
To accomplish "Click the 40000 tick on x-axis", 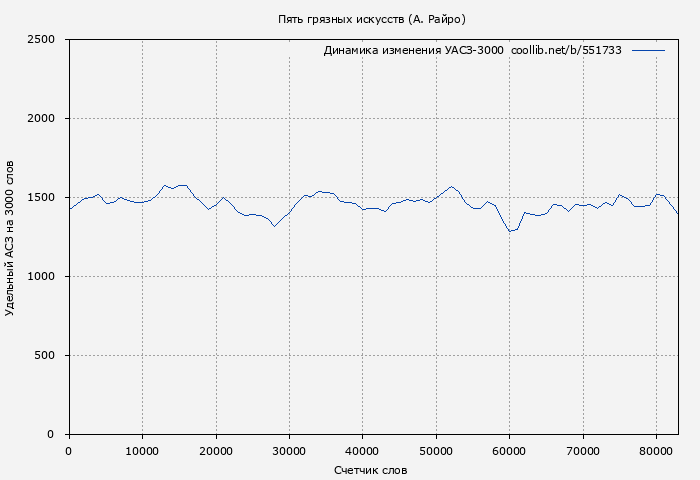I will (362, 451).
